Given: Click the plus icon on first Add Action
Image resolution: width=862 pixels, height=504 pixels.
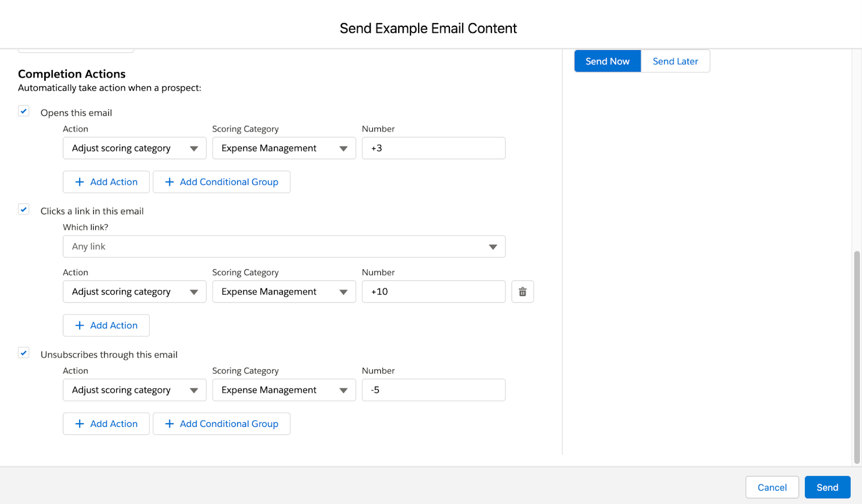Looking at the screenshot, I should tap(80, 182).
